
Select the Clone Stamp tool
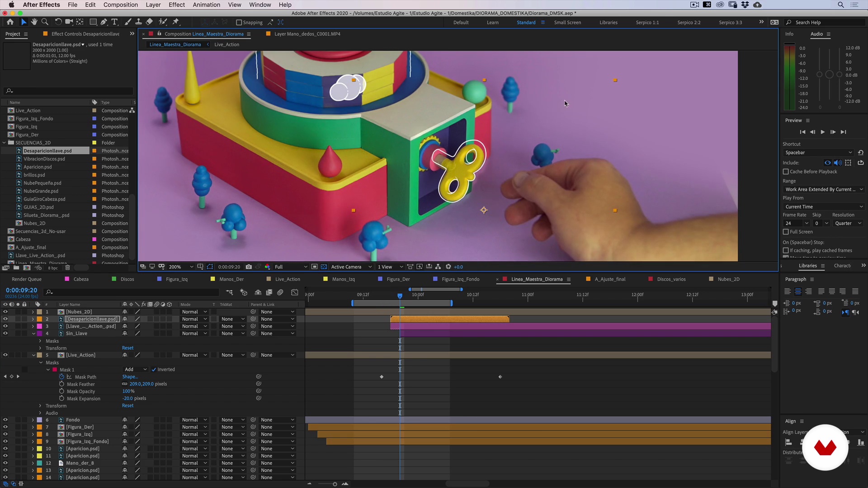pyautogui.click(x=138, y=22)
